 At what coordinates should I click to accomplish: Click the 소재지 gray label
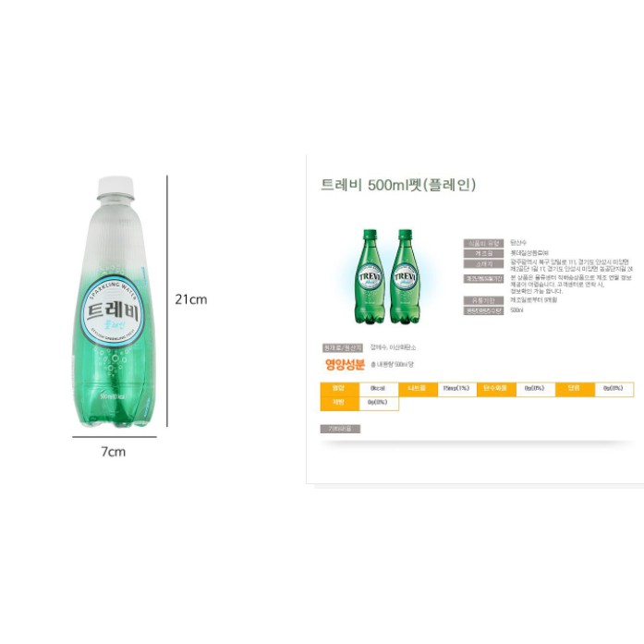click(x=483, y=264)
